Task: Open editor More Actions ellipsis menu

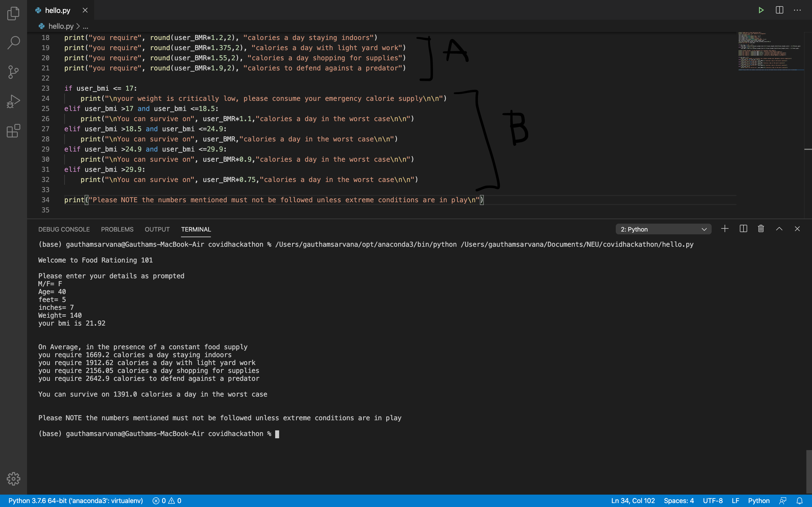Action: (x=797, y=10)
